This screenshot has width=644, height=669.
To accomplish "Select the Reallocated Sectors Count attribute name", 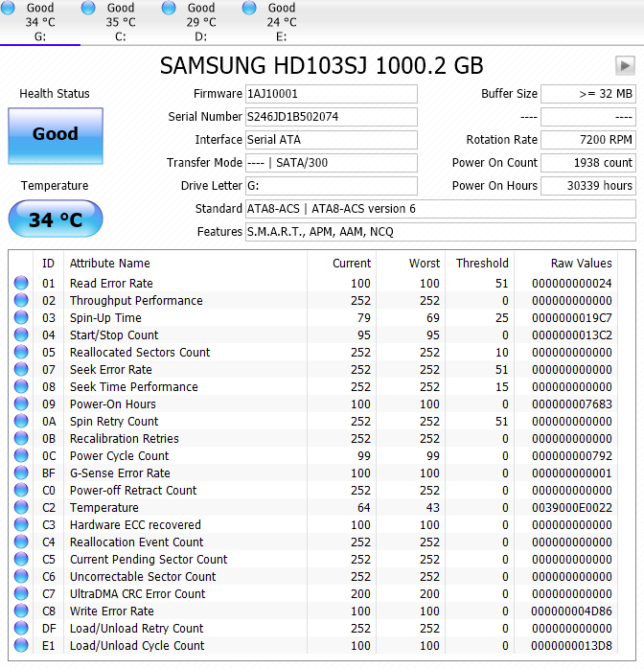I will [x=140, y=353].
